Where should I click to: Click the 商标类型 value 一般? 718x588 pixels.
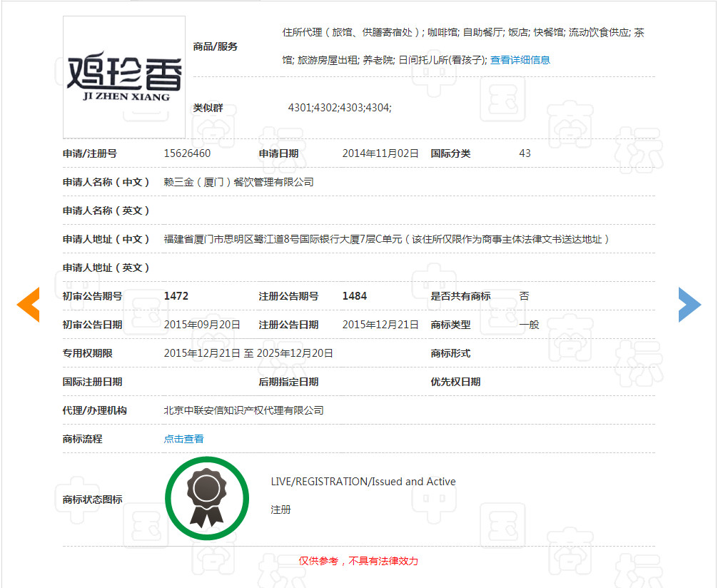530,323
